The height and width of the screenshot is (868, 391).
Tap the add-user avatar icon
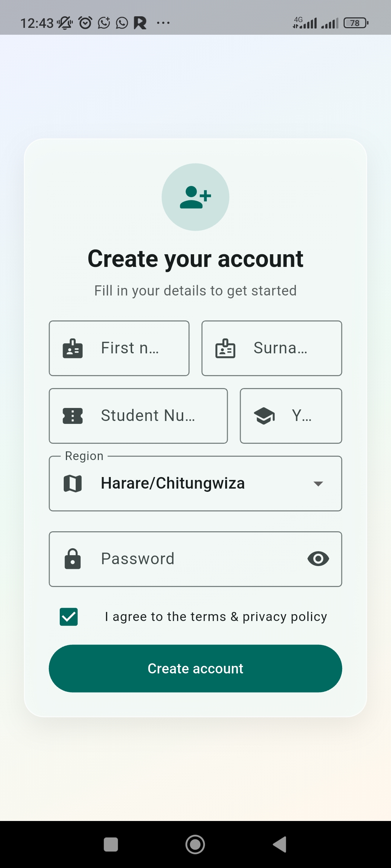tap(195, 197)
